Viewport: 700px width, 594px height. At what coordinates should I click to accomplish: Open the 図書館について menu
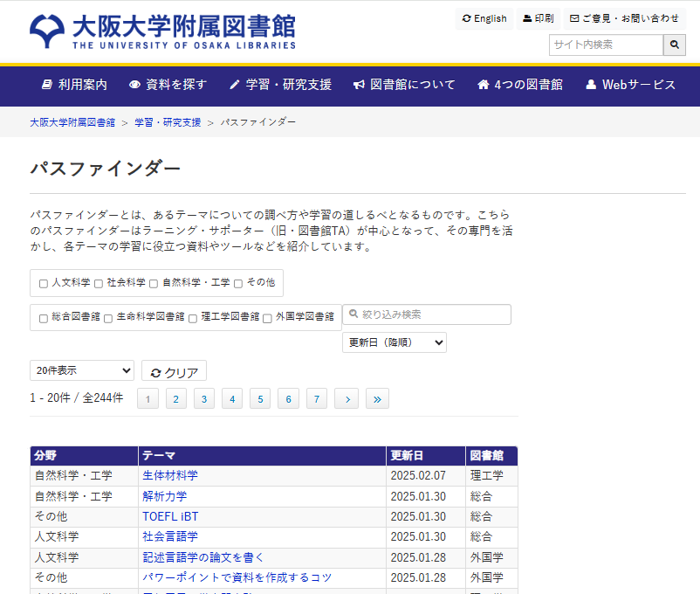pos(404,85)
